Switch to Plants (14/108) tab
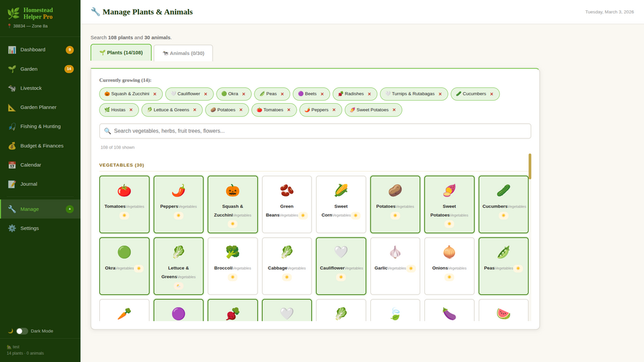 click(x=121, y=53)
